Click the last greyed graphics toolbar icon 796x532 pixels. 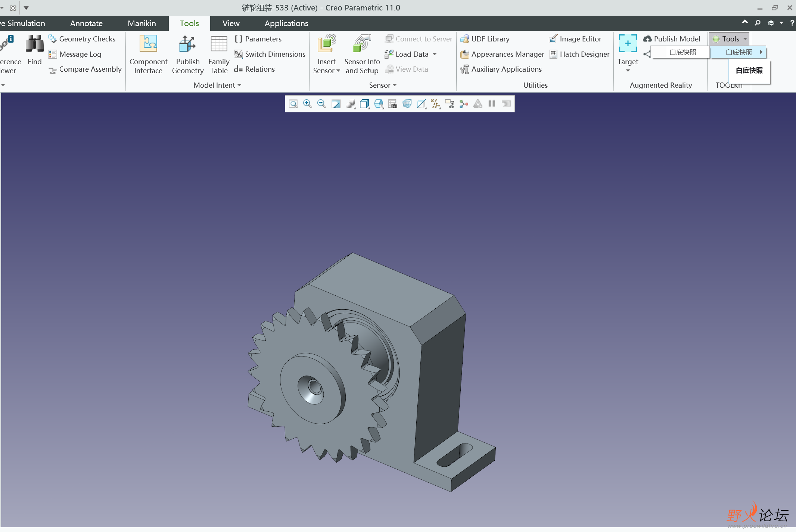506,104
